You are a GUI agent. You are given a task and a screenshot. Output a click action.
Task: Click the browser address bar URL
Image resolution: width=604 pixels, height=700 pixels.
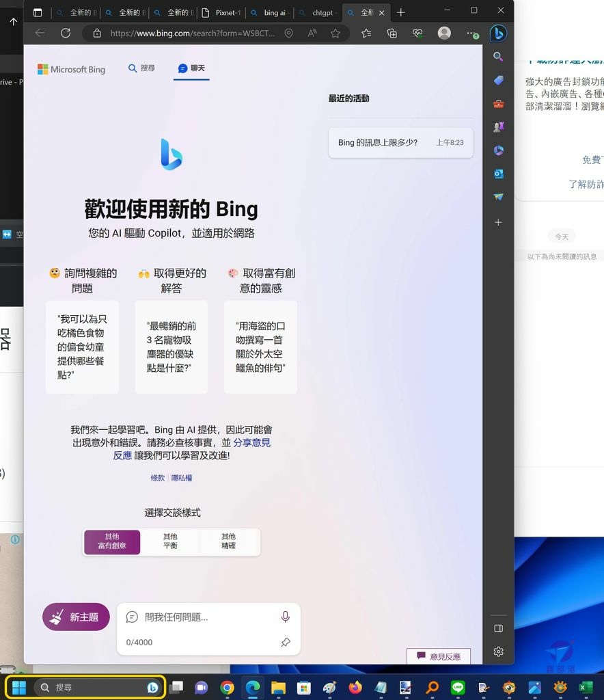coord(192,33)
